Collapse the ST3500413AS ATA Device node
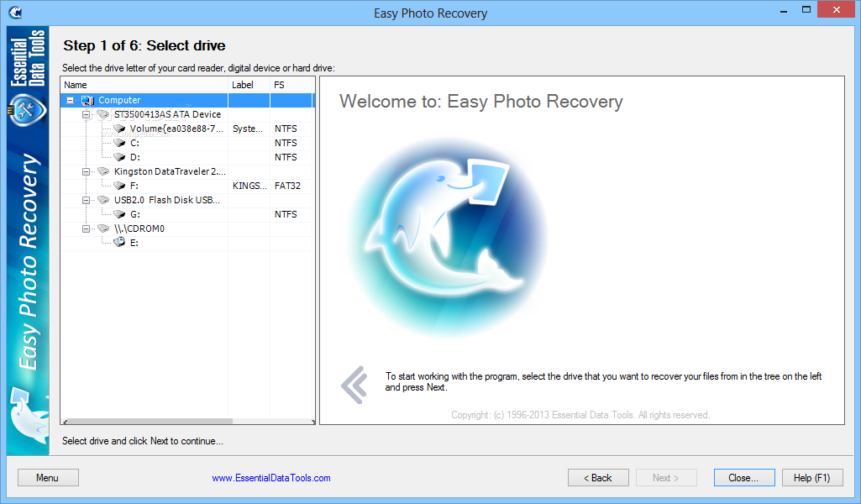This screenshot has height=504, width=861. click(x=86, y=115)
